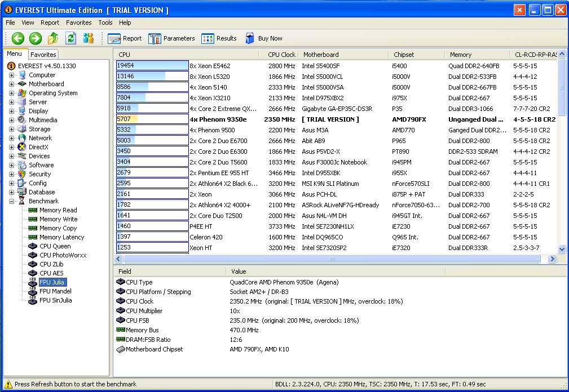Open the Report menu
The image size is (569, 392).
coord(50,23)
